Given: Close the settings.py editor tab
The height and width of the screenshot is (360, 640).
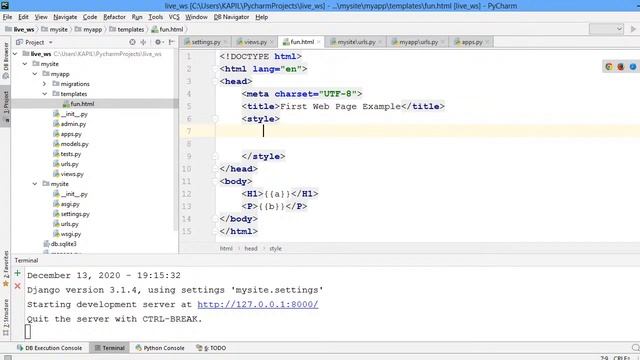Looking at the screenshot, I should tap(225, 42).
